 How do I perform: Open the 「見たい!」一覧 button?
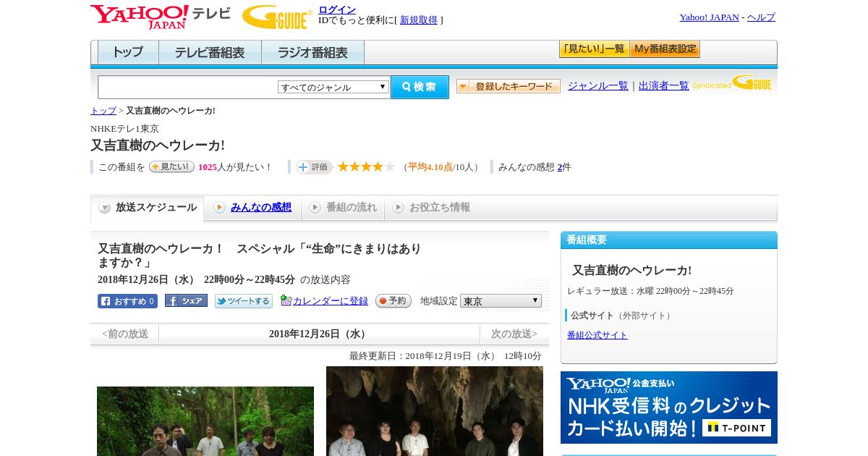594,49
